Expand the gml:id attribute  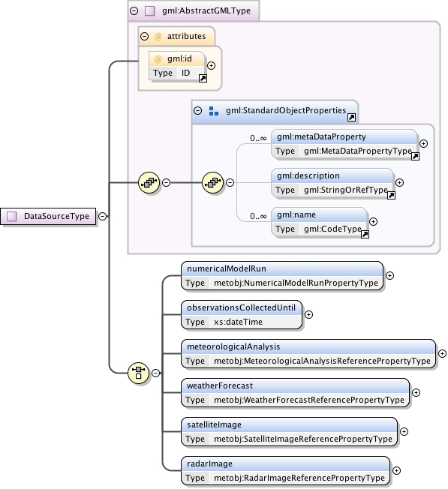click(211, 66)
